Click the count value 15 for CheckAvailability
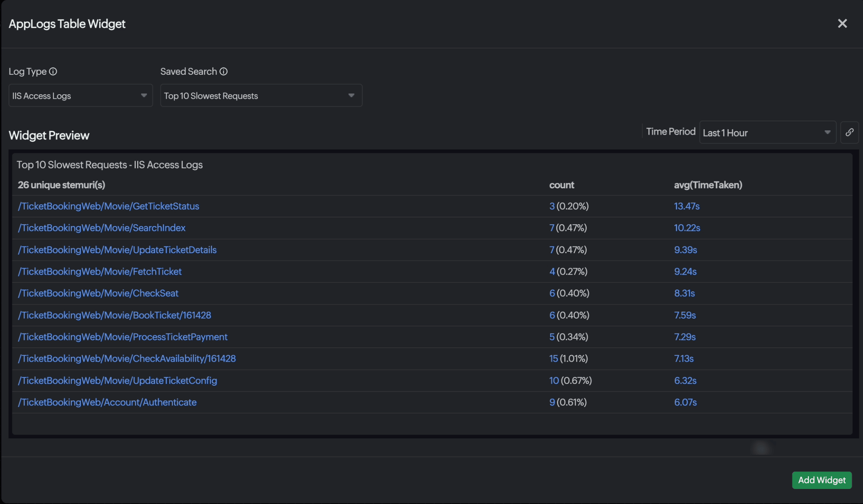Viewport: 863px width, 504px height. pyautogui.click(x=553, y=359)
